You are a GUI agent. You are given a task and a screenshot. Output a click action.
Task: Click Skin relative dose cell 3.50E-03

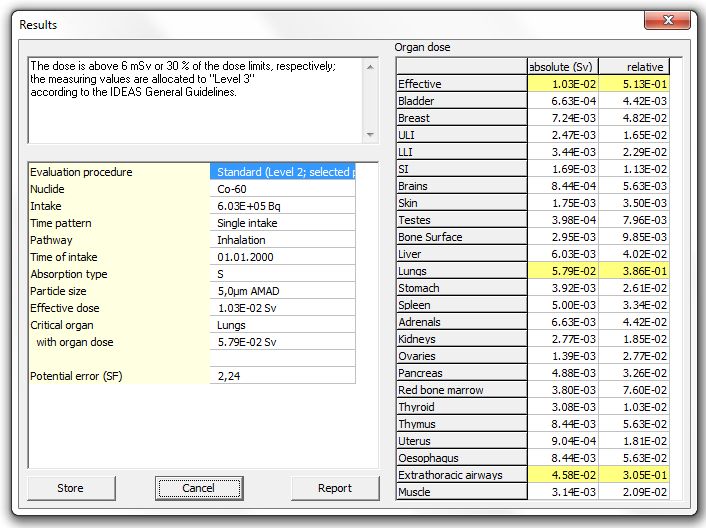click(x=634, y=203)
